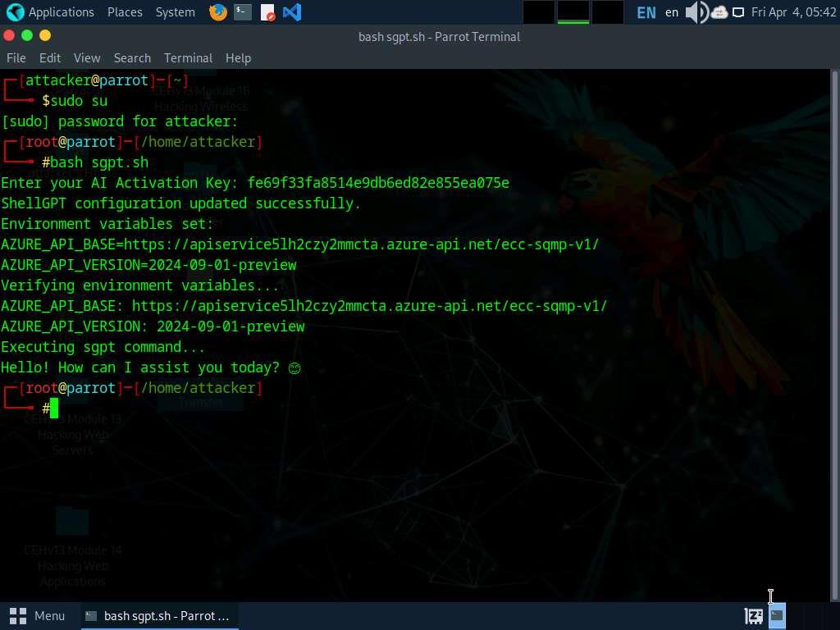
Task: Open the text editor launcher icon
Action: (267, 12)
